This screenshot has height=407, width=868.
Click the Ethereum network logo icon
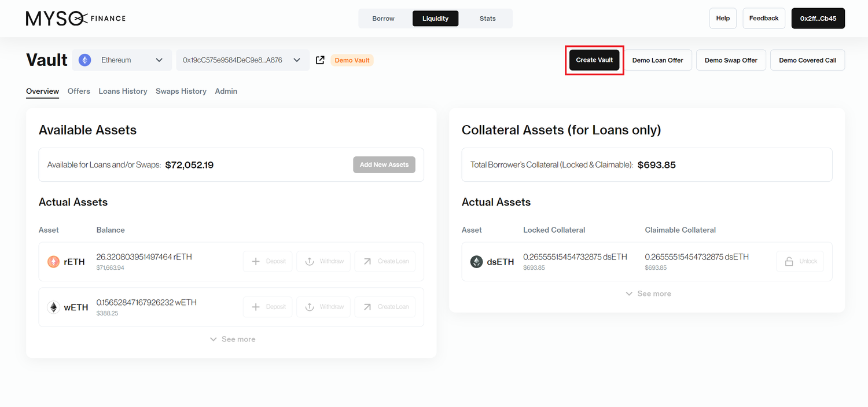click(85, 60)
